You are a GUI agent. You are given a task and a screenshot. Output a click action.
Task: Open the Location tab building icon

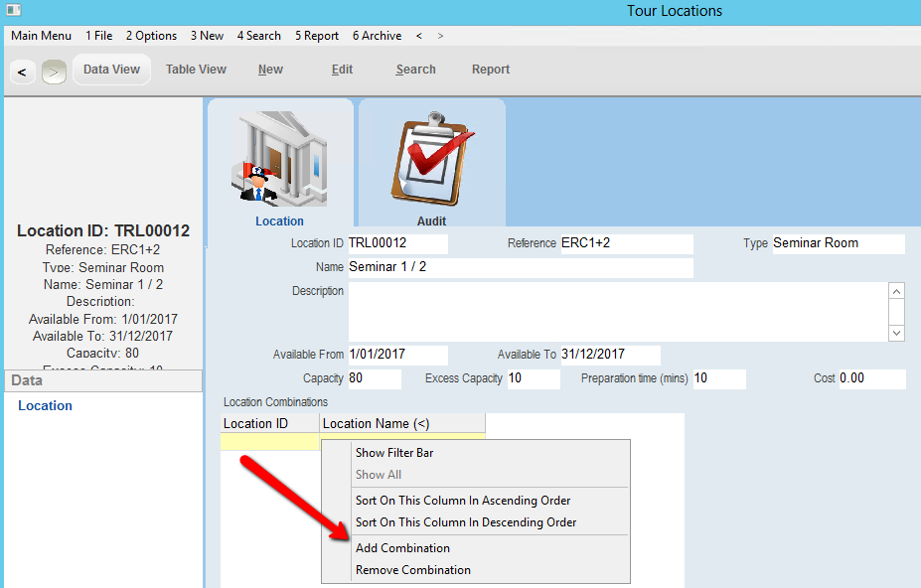279,161
